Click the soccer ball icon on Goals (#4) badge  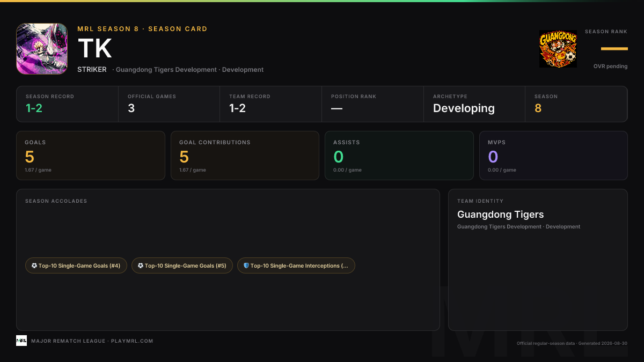(x=34, y=265)
